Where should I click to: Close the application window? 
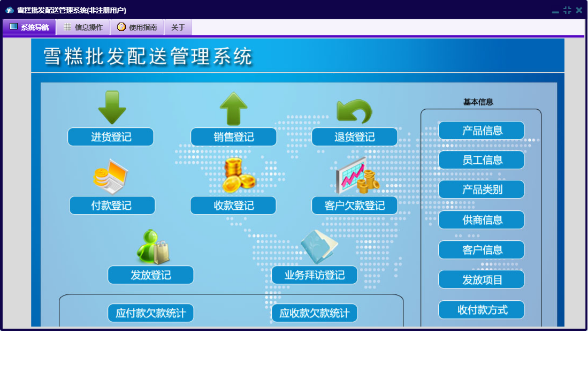[x=579, y=11]
